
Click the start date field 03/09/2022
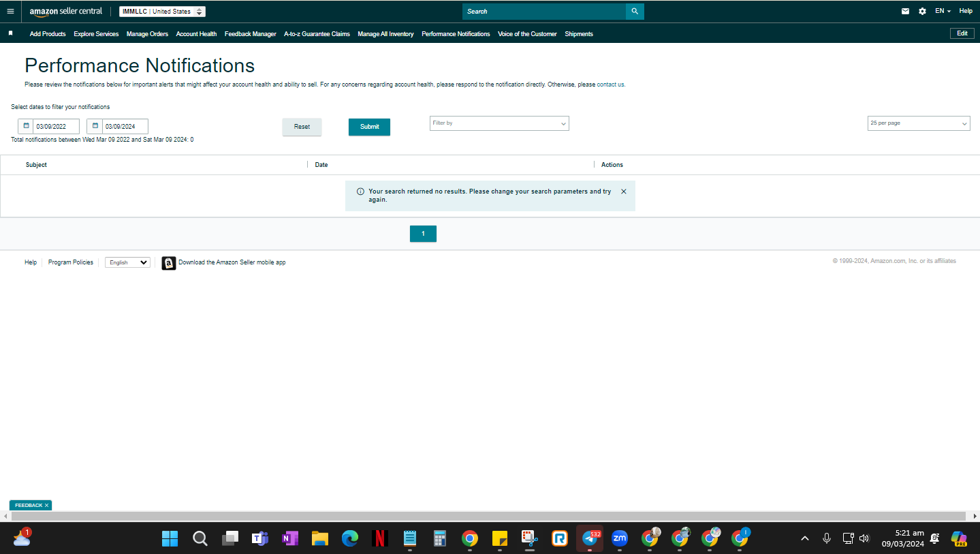(56, 126)
